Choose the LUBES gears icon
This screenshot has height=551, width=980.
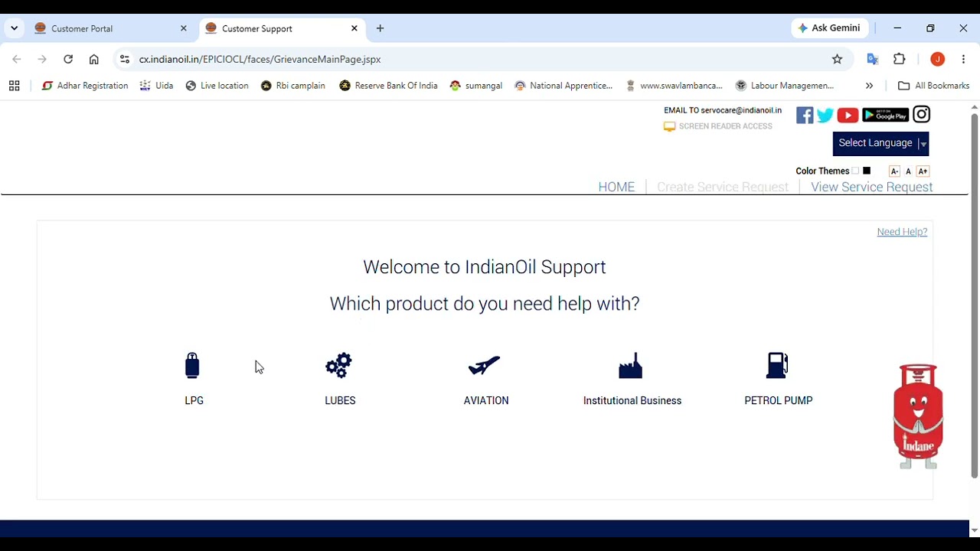(x=338, y=366)
